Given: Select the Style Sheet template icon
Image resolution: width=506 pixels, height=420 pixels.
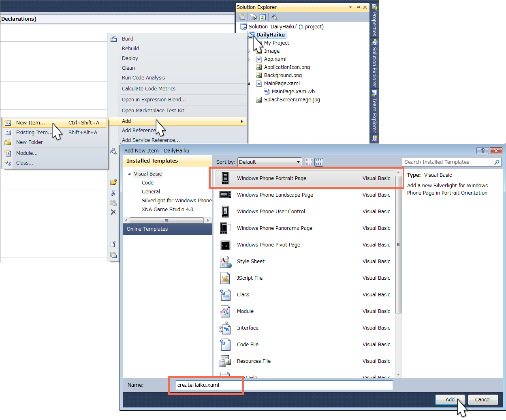Looking at the screenshot, I should tap(225, 261).
